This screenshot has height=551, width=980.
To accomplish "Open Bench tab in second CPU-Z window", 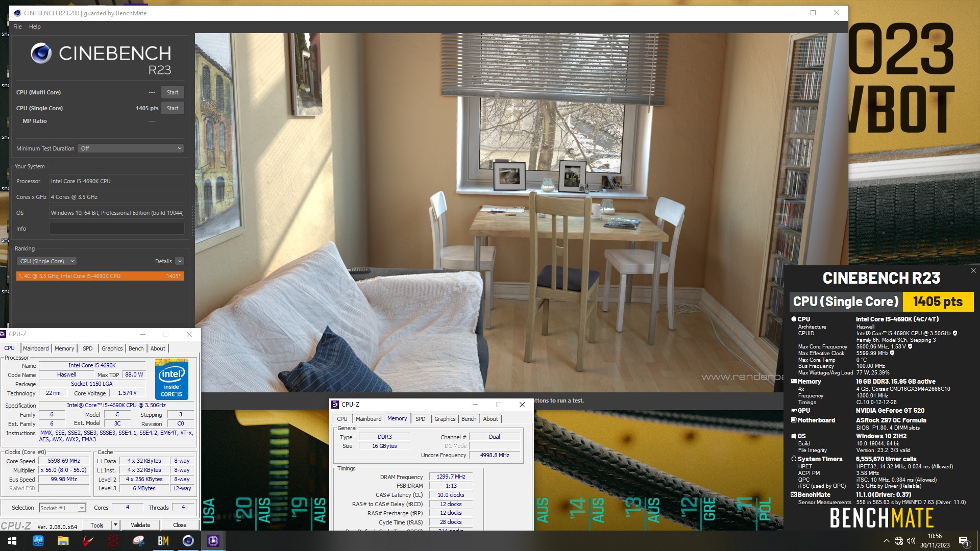I will tap(469, 419).
